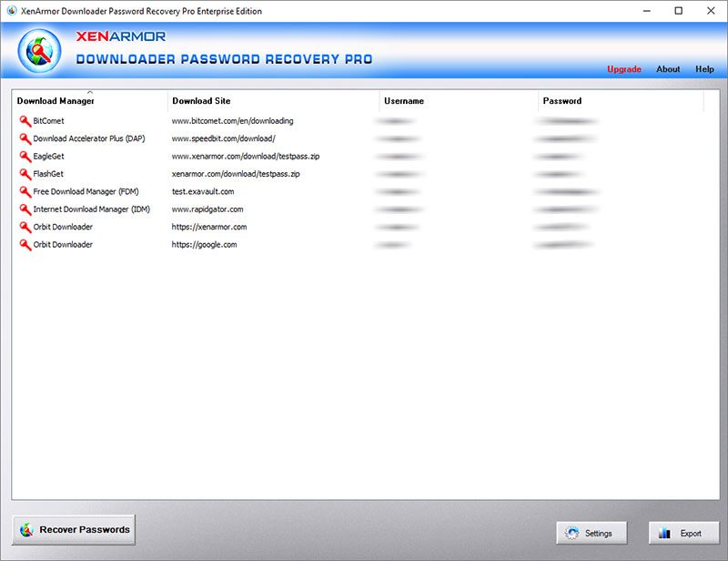The image size is (728, 561).
Task: Click the chart icon on Export button
Action: click(x=664, y=533)
